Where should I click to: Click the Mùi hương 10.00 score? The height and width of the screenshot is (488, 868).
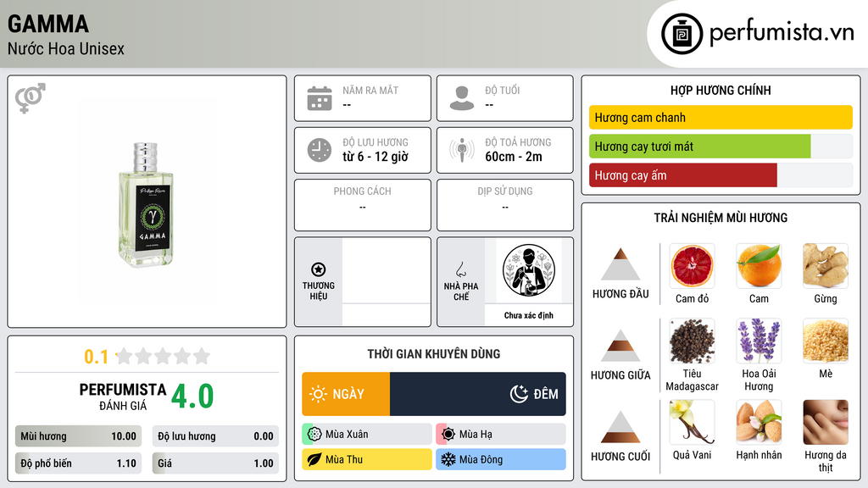(79, 436)
